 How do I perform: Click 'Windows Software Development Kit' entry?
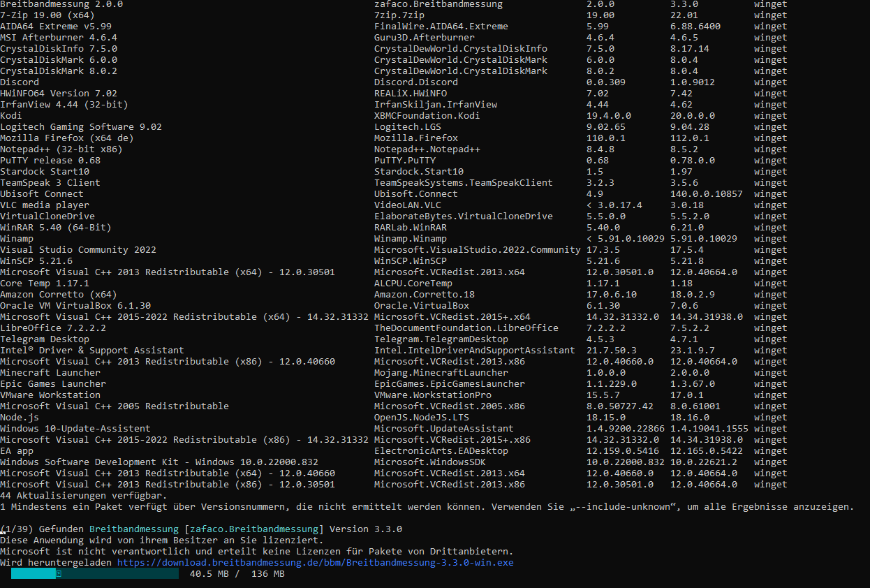(159, 462)
